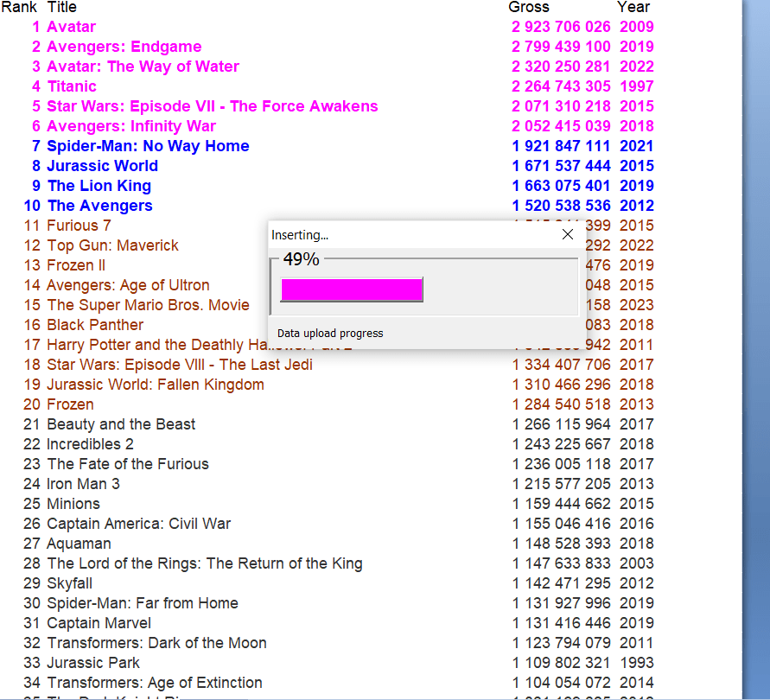Click the Top Gun: Maverick entry
Image resolution: width=770 pixels, height=700 pixels.
[x=112, y=245]
